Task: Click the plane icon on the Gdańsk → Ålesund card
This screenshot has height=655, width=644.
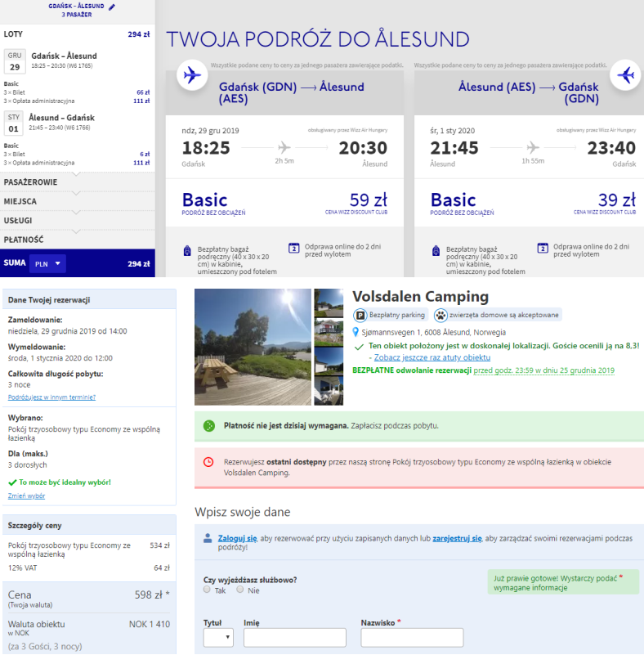Action: tap(192, 75)
